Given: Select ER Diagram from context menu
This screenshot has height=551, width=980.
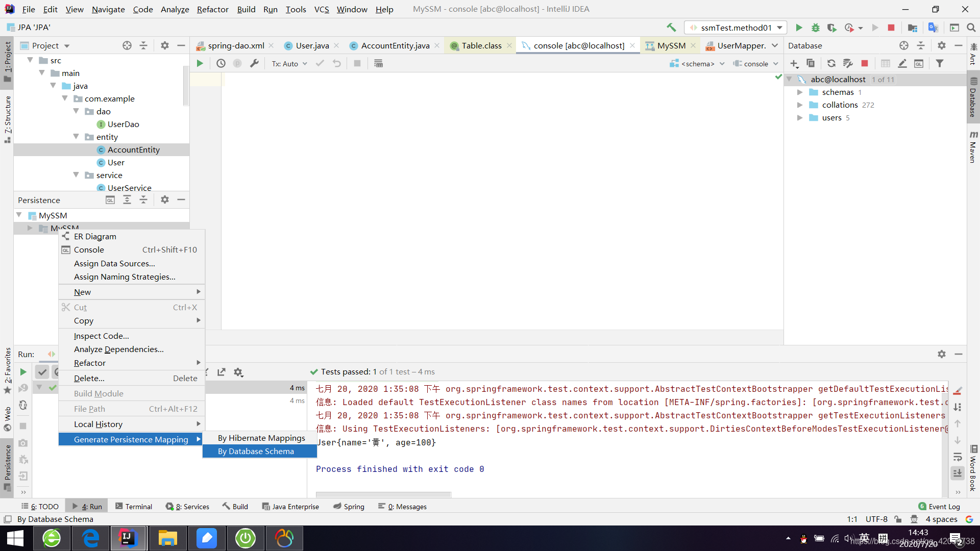Looking at the screenshot, I should coord(132,237).
